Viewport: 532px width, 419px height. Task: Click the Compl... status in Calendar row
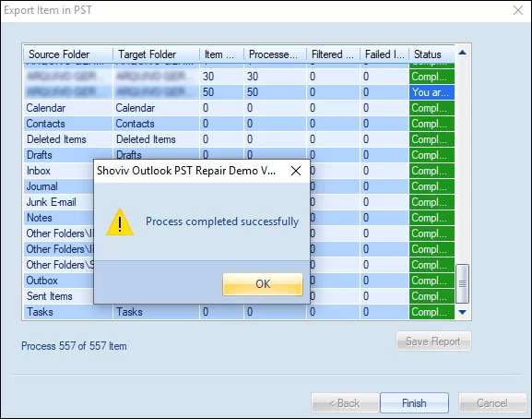click(432, 108)
